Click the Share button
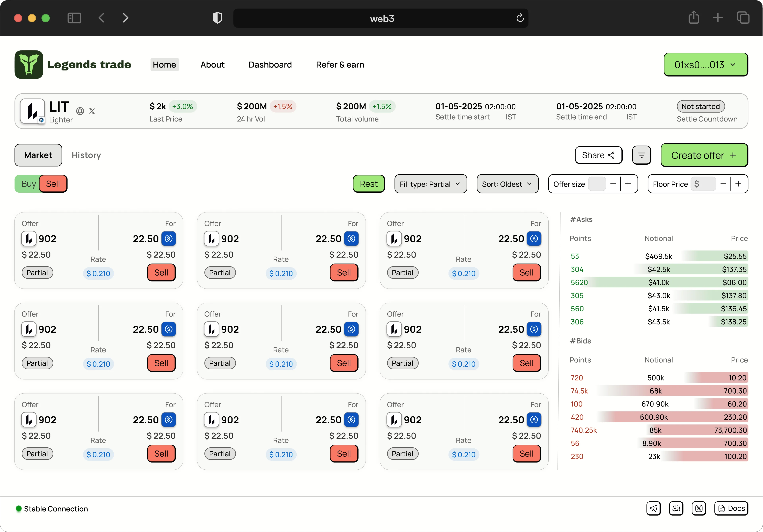The image size is (763, 532). point(598,155)
